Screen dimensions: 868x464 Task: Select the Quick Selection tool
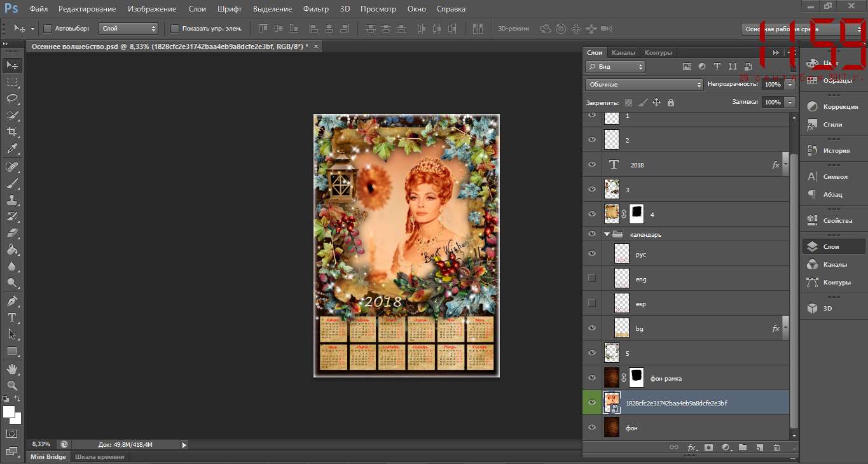[12, 115]
